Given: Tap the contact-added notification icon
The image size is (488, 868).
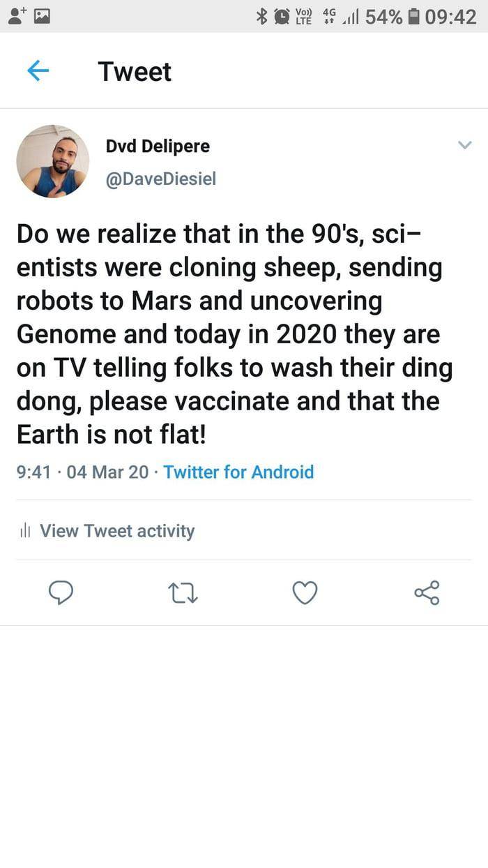Looking at the screenshot, I should (x=17, y=15).
